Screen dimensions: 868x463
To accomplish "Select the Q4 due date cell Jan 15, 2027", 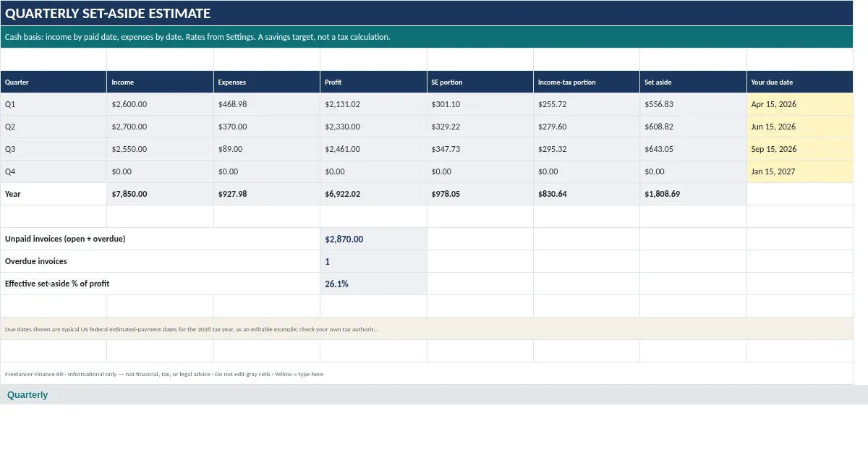I will pyautogui.click(x=800, y=171).
